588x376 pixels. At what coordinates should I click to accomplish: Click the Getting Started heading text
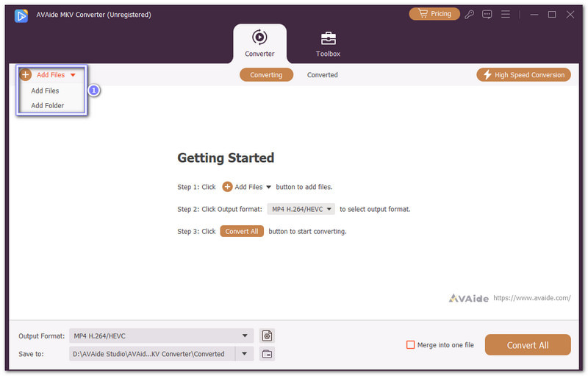(226, 158)
